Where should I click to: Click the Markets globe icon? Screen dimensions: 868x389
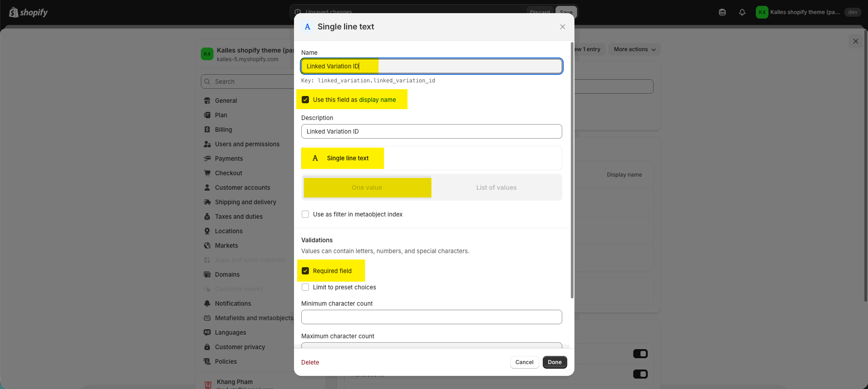point(207,245)
